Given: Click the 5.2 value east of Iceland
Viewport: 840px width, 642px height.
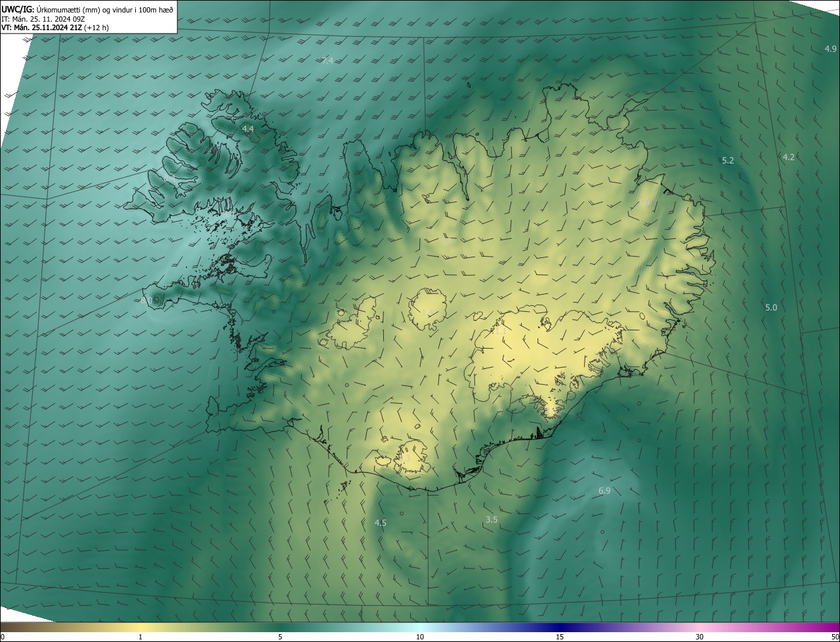Looking at the screenshot, I should click(x=727, y=160).
